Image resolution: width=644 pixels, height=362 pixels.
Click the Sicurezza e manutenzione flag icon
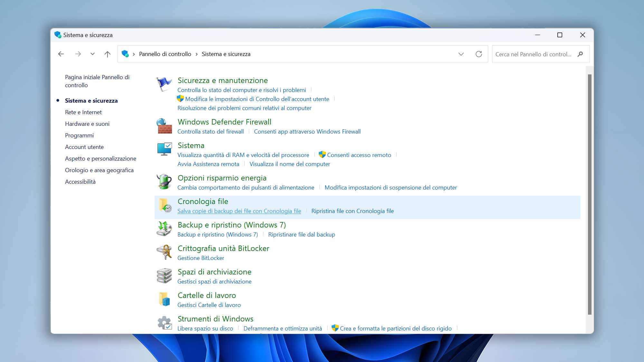164,84
